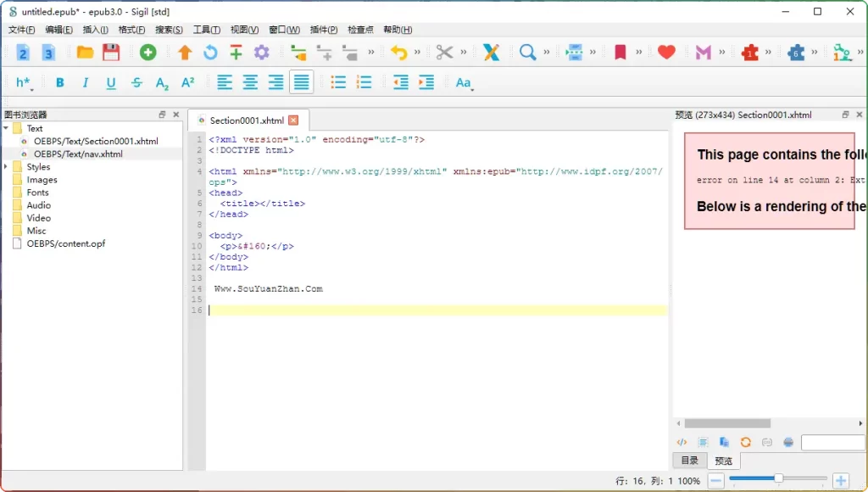868x492 pixels.
Task: Open Find and Replace magnifier icon
Action: (x=527, y=53)
